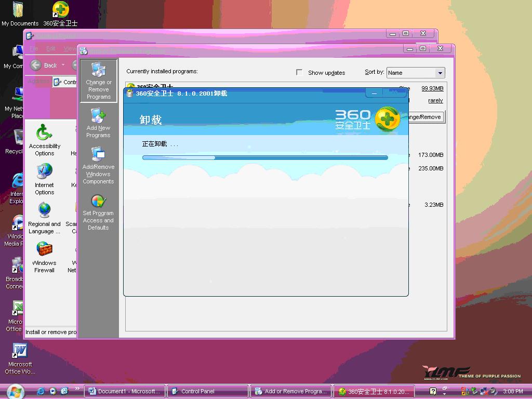
Task: Switch to Control Panel taskbar item
Action: click(x=207, y=391)
